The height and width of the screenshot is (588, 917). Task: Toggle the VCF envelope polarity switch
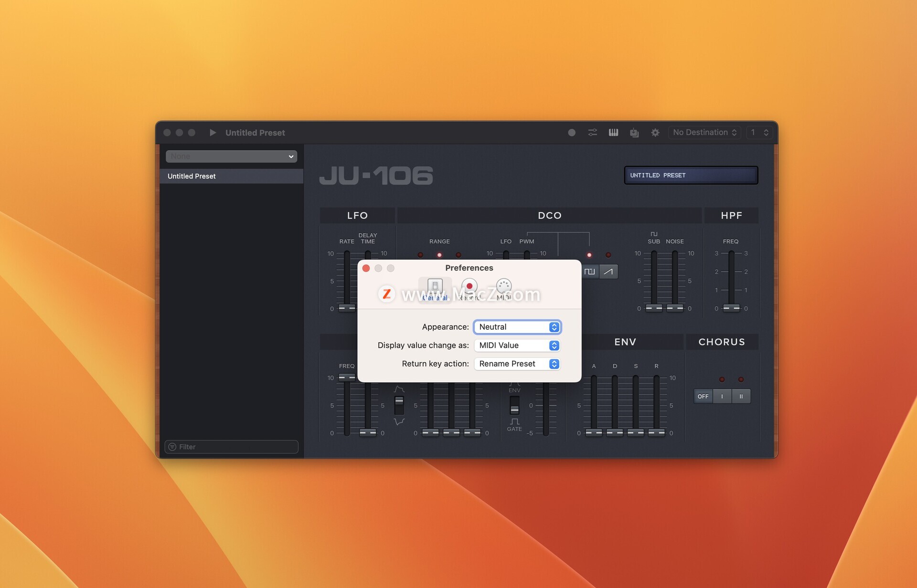point(399,405)
